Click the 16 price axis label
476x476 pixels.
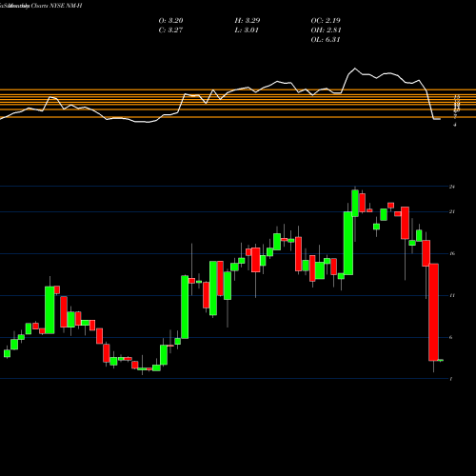click(452, 253)
